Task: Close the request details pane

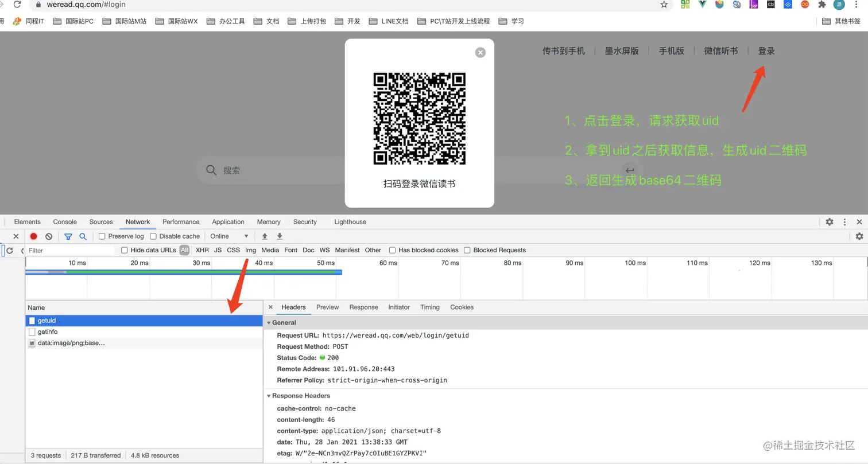Action: (271, 307)
